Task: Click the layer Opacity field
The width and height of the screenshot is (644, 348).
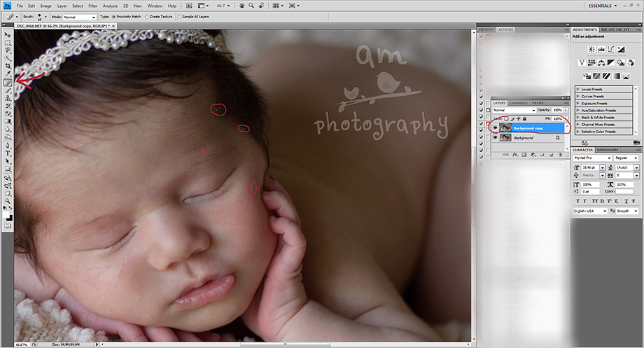Action: click(557, 110)
